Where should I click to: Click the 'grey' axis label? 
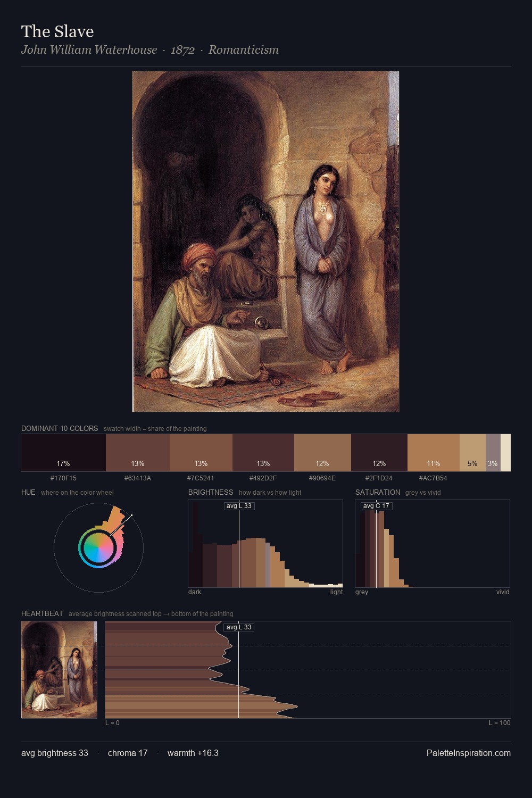point(362,592)
